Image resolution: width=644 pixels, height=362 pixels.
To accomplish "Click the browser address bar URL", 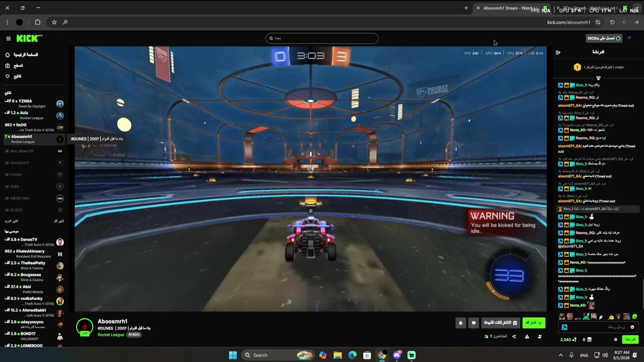I will click(569, 22).
